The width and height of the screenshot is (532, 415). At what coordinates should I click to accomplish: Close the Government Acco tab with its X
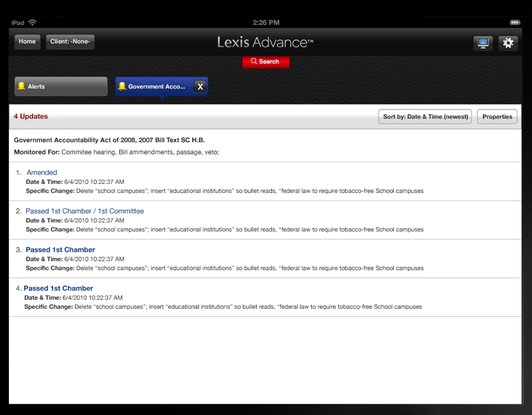199,86
